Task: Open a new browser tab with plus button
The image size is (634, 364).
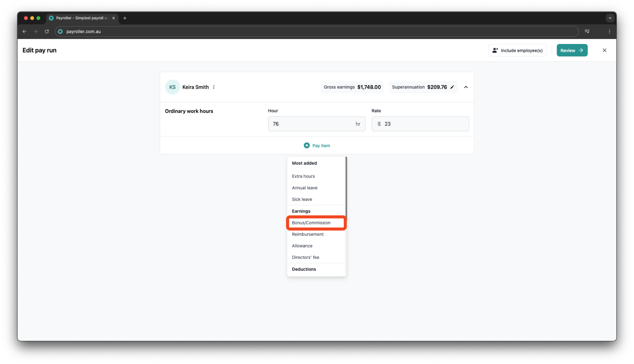Action: [x=125, y=18]
